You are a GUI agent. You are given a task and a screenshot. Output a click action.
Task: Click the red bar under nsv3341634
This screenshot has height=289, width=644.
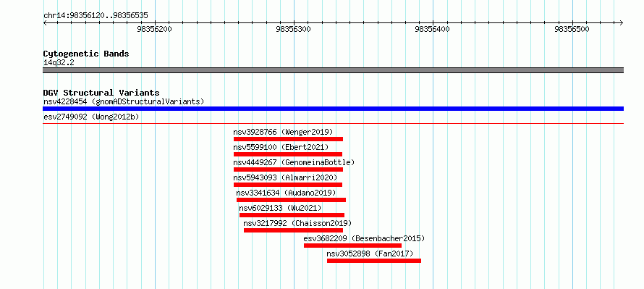pyautogui.click(x=291, y=200)
